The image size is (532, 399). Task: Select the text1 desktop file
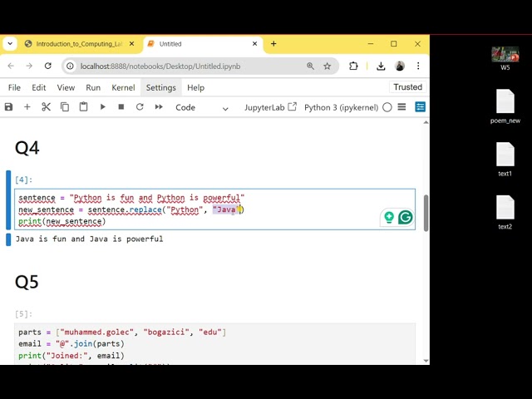click(x=505, y=160)
